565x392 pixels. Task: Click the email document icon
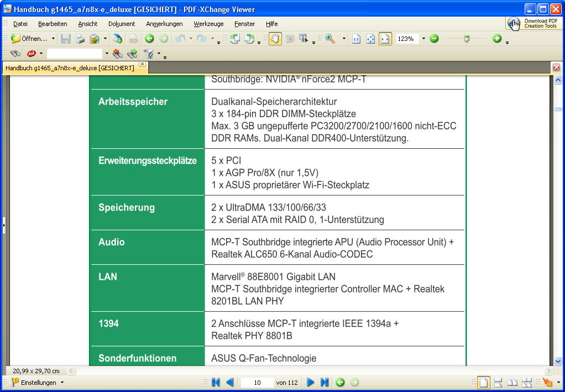click(95, 39)
